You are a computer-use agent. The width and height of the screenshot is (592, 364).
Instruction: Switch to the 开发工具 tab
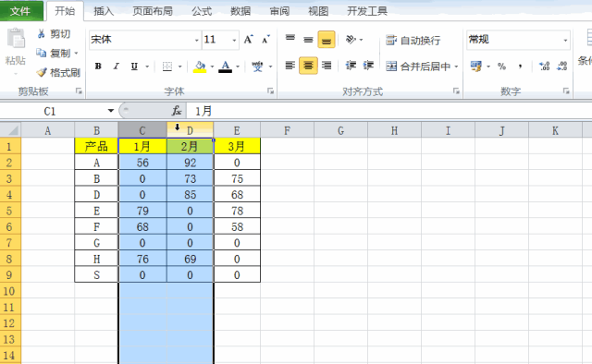367,11
